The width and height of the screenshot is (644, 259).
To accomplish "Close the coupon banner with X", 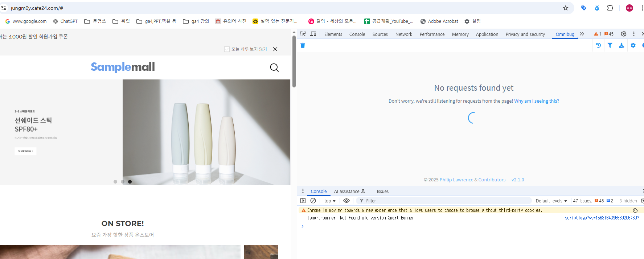I will click(x=275, y=49).
